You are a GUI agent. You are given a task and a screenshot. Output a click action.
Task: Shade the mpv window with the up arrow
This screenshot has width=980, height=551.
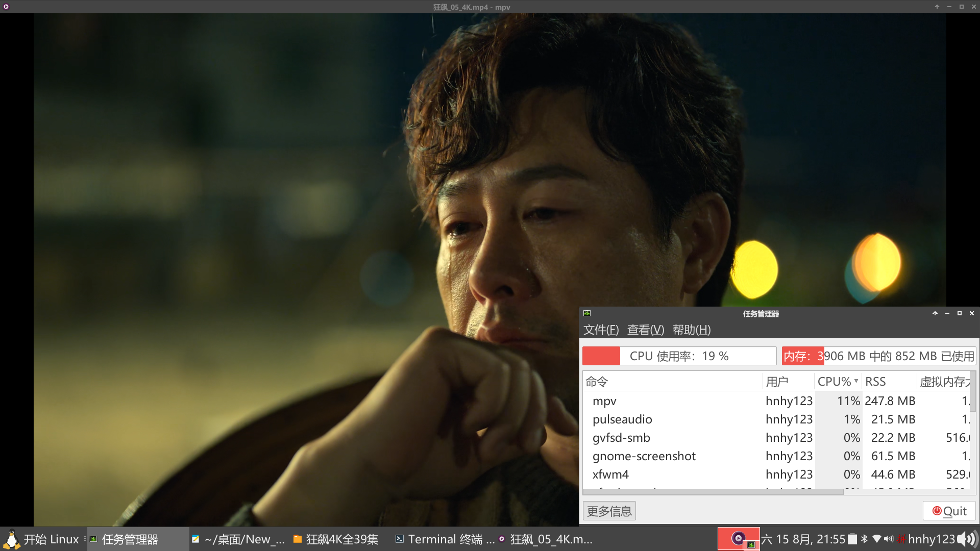pos(937,7)
